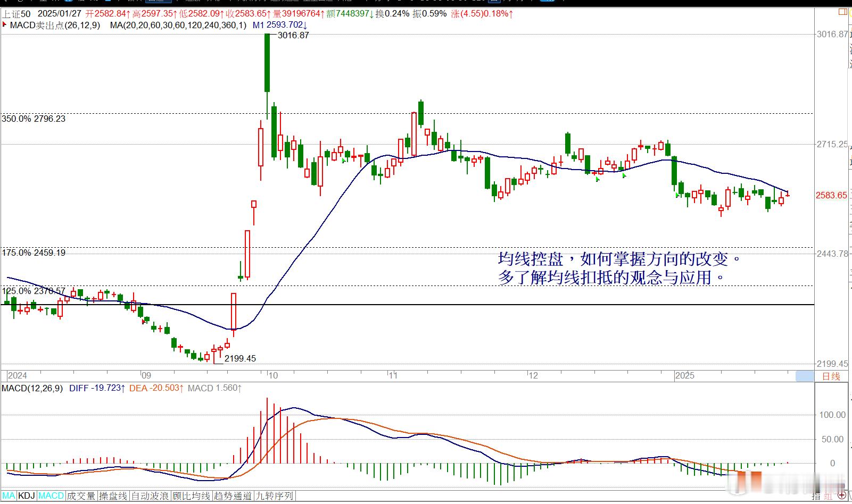Click the 125.0% 2370.57 level label
The height and width of the screenshot is (504, 852).
pos(34,291)
